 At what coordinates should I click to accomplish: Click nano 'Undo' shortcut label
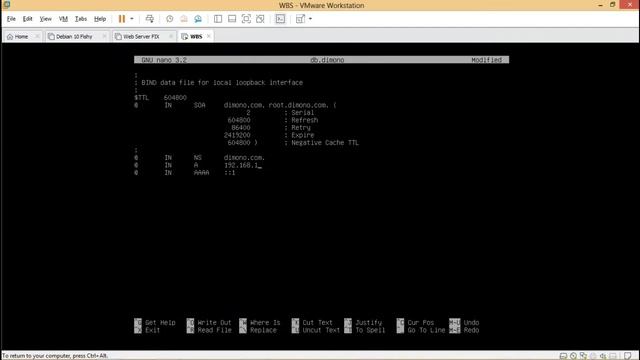471,322
